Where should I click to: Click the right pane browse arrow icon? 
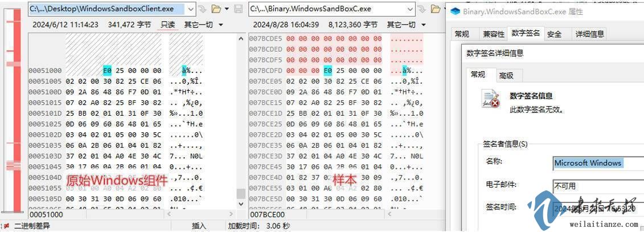pyautogui.click(x=421, y=9)
